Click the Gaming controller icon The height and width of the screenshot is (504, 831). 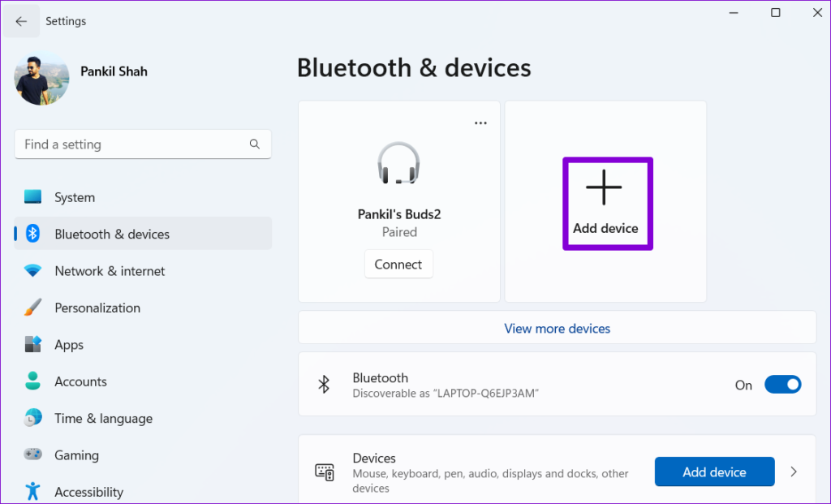[34, 454]
